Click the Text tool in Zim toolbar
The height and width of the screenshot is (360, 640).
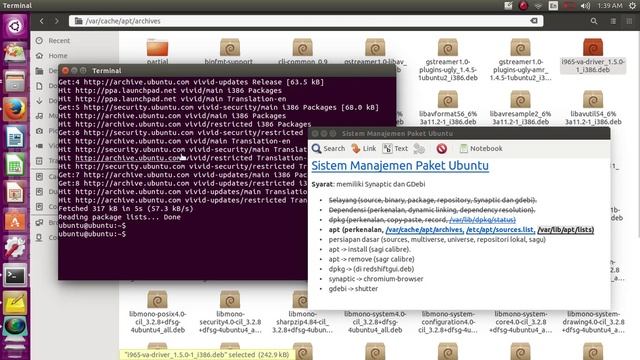pyautogui.click(x=395, y=149)
